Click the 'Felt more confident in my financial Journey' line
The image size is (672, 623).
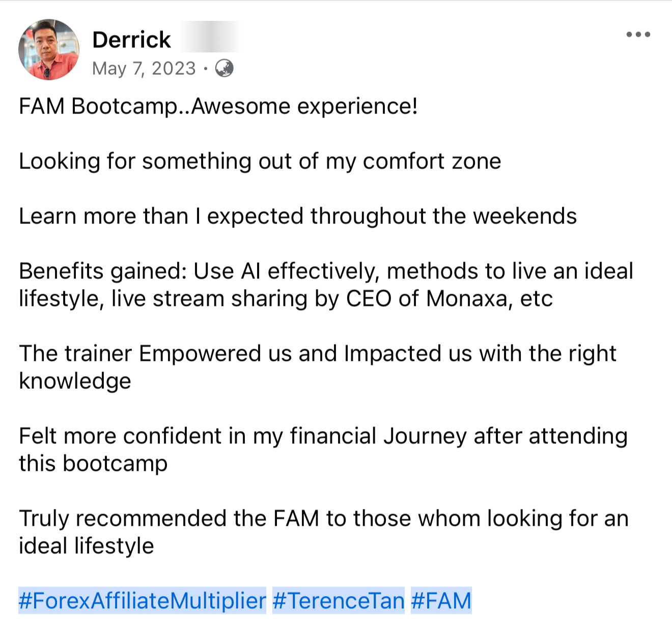point(323,436)
